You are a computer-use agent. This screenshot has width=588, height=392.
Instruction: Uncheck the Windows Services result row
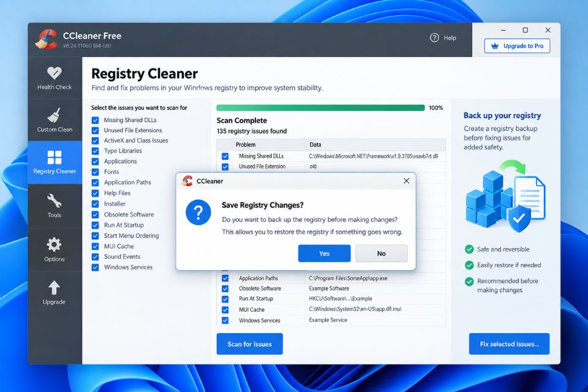(225, 320)
